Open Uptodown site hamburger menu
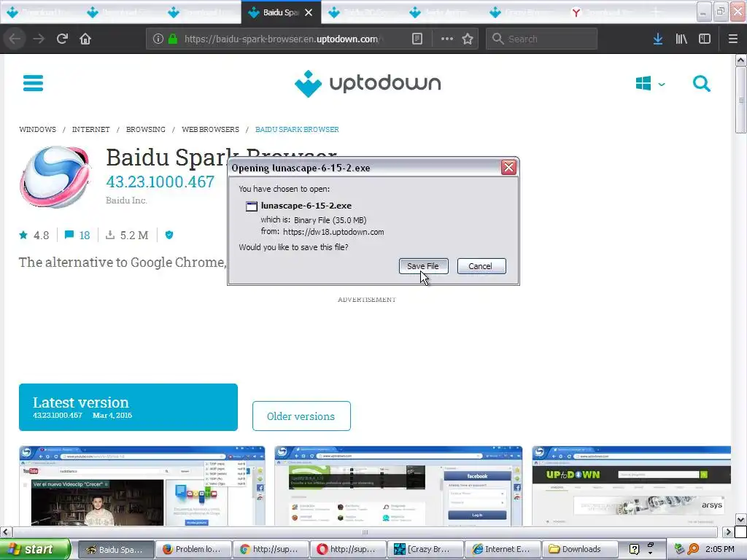The height and width of the screenshot is (560, 747). 34,83
